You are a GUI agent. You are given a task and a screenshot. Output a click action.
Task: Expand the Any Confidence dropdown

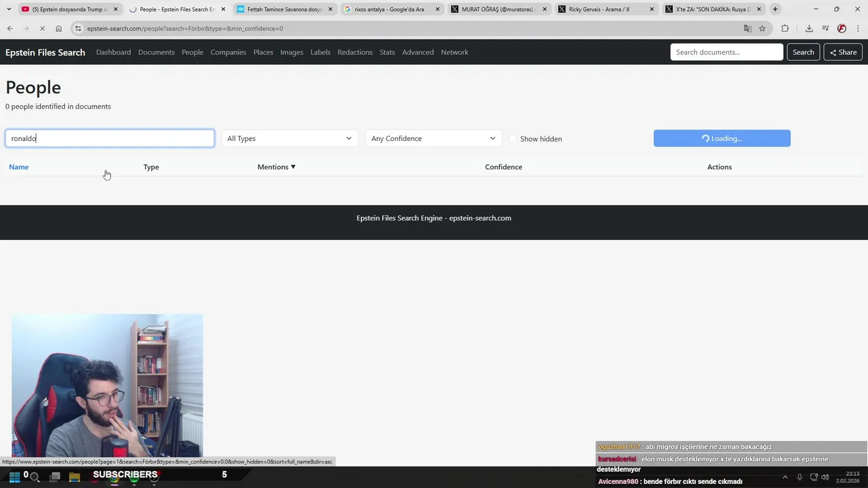434,138
